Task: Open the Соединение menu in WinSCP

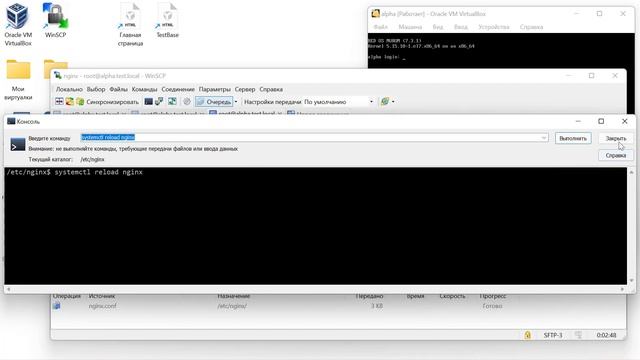Action: 178,89
